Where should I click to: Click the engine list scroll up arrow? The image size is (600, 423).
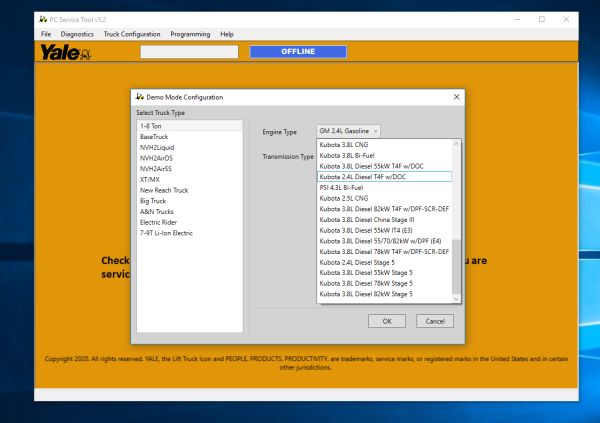pos(456,144)
